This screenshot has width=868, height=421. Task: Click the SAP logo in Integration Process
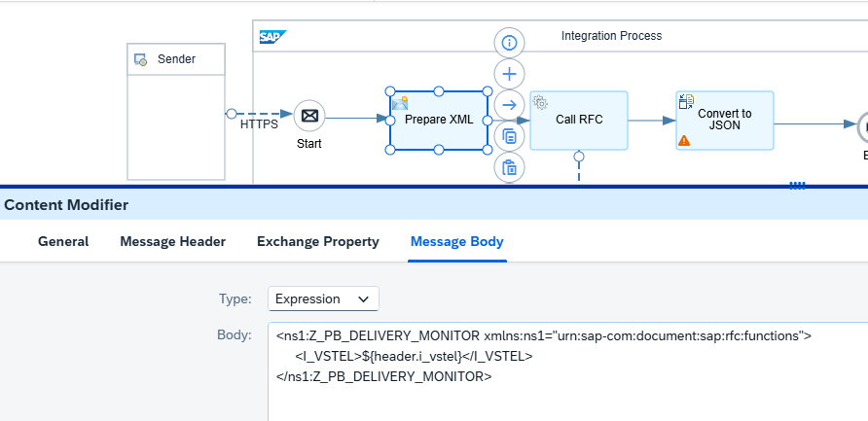coord(272,37)
